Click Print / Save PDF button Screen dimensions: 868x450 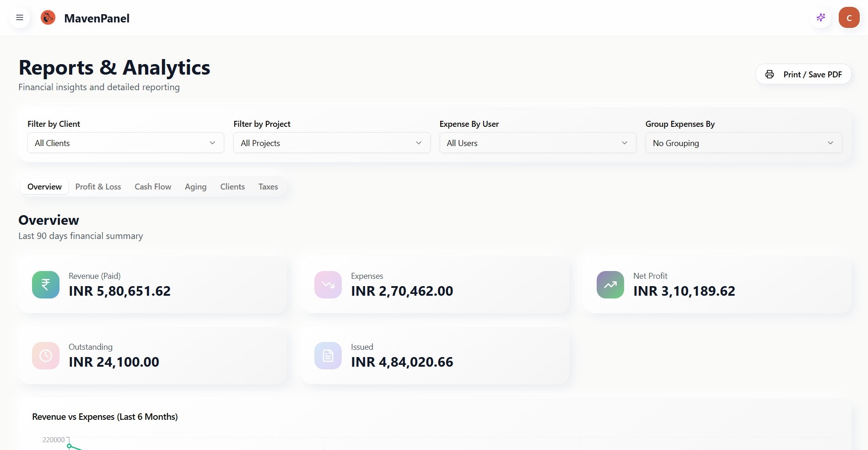803,74
